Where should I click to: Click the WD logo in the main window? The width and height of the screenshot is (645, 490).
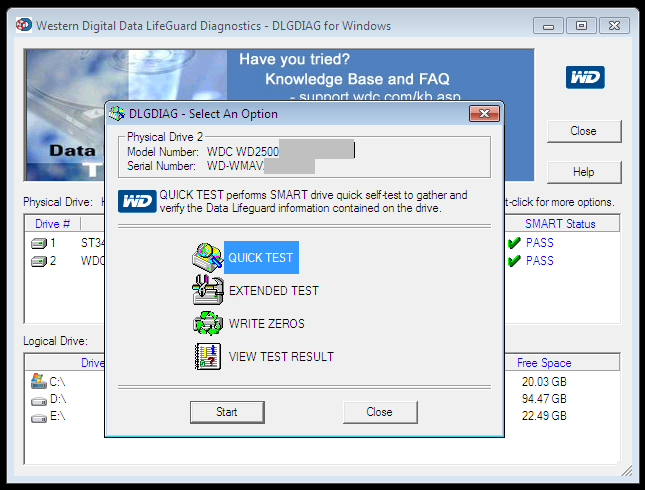[x=583, y=77]
